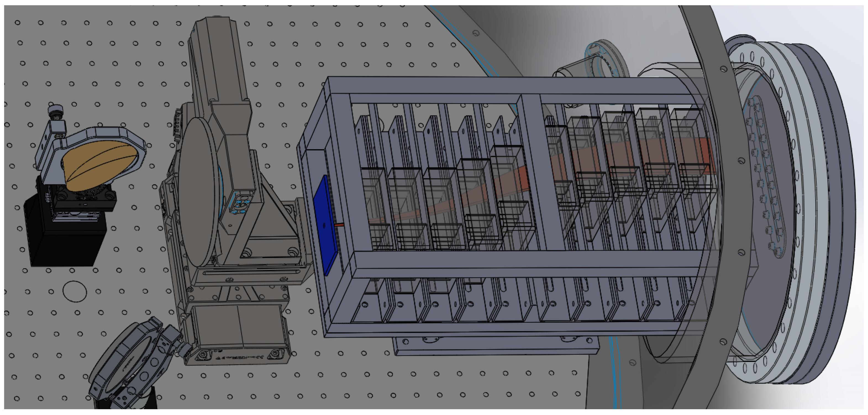This screenshot has height=415, width=868.
Task: Select the large drawn circle on breadboard
Action: coord(75,291)
